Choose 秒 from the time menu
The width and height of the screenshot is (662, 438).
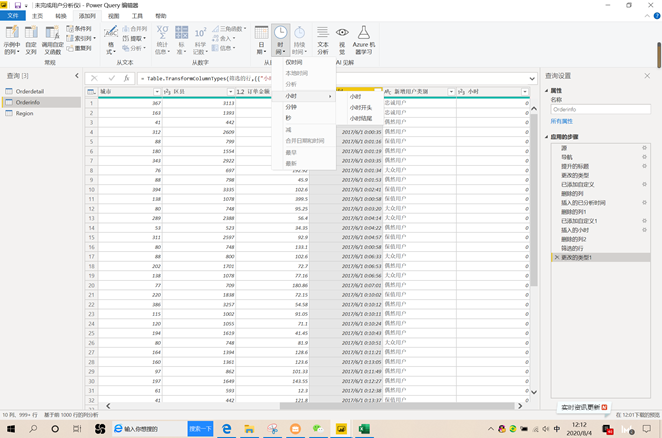(x=288, y=118)
